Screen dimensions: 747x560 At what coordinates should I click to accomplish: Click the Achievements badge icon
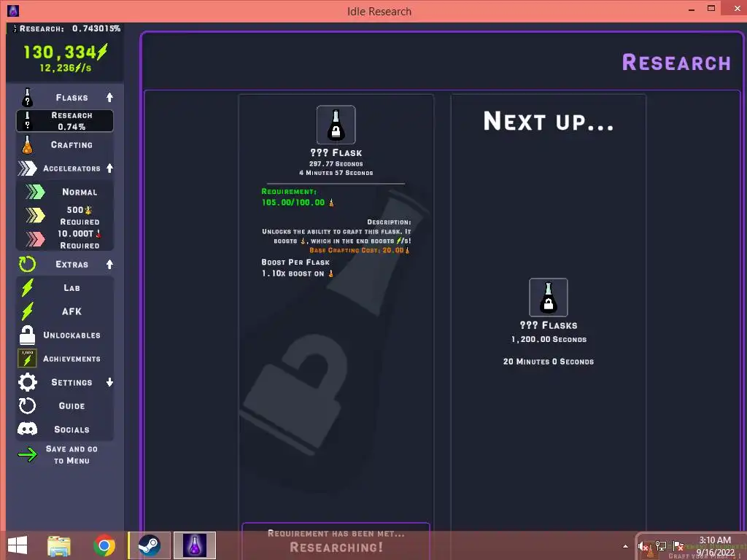pos(27,359)
